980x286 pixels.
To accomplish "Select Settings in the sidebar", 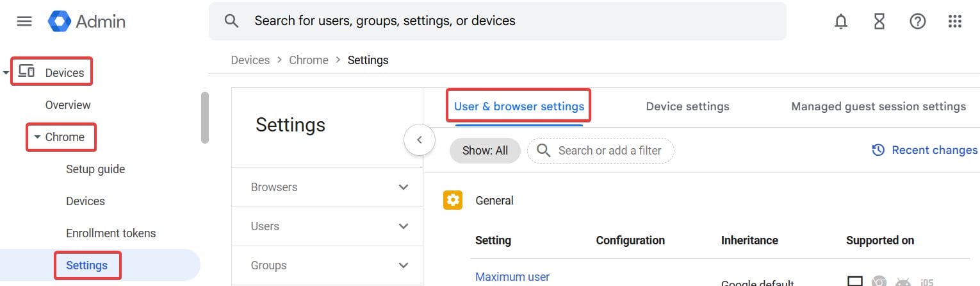I will click(86, 265).
